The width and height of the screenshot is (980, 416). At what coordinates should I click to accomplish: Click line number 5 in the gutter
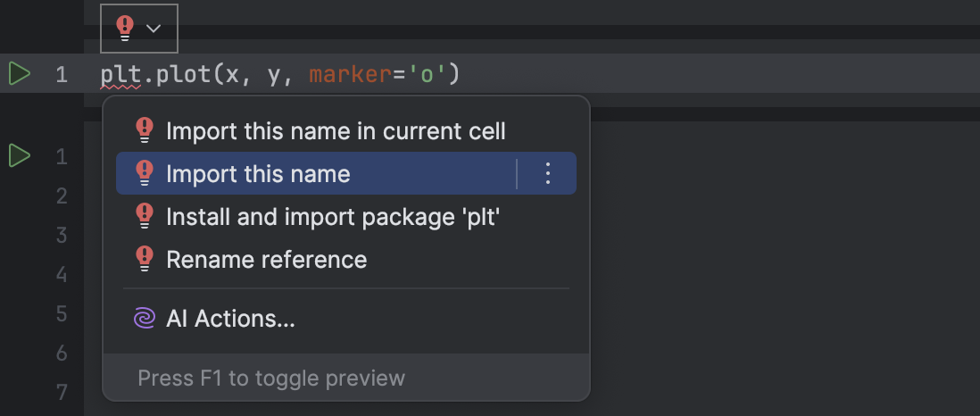tap(62, 313)
